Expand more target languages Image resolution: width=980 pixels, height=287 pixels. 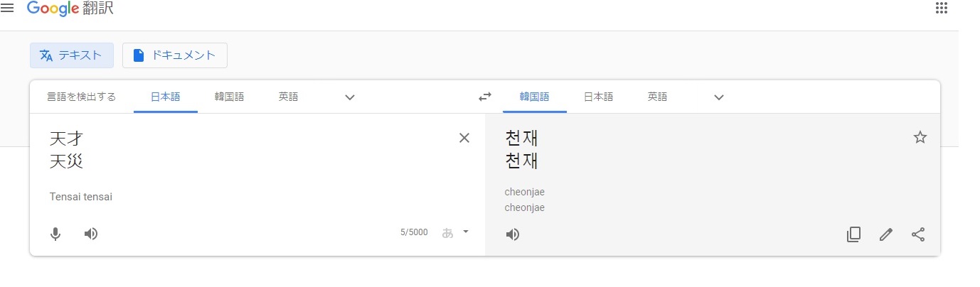click(x=719, y=97)
